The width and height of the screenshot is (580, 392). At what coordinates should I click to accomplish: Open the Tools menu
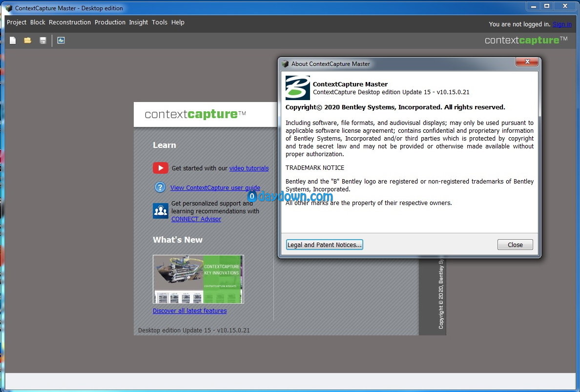point(160,22)
